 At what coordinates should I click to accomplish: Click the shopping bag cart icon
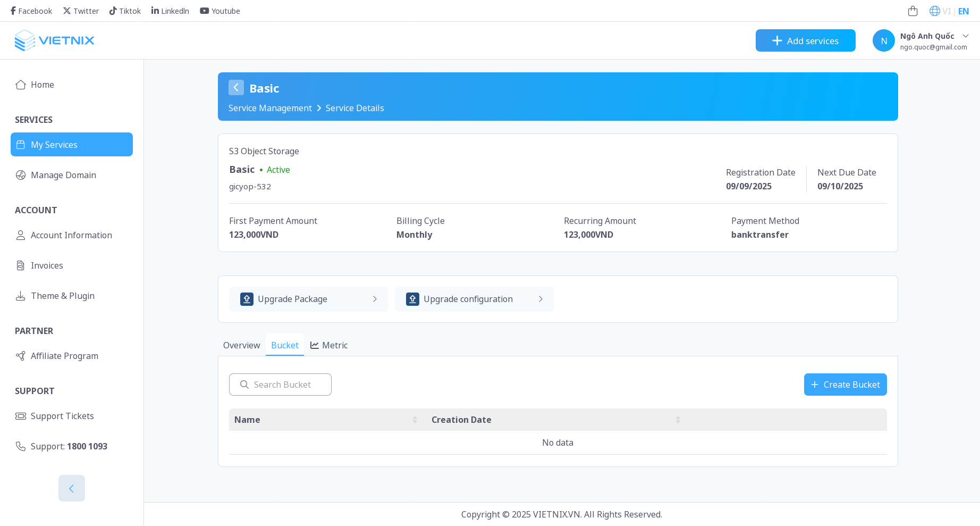913,11
